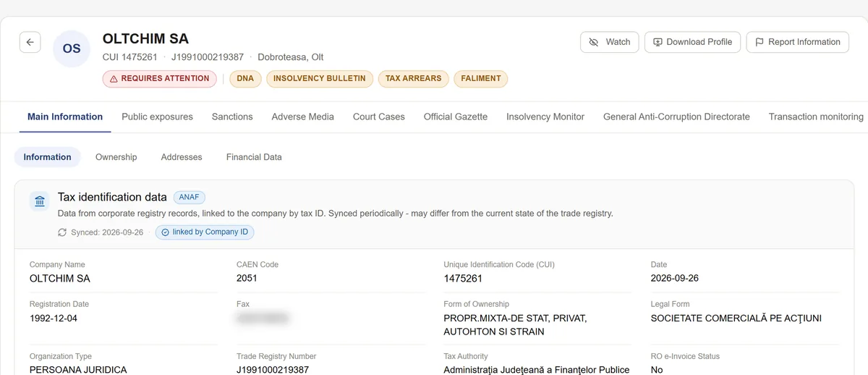Open the Public exposures tab
The image size is (868, 375).
coord(157,117)
